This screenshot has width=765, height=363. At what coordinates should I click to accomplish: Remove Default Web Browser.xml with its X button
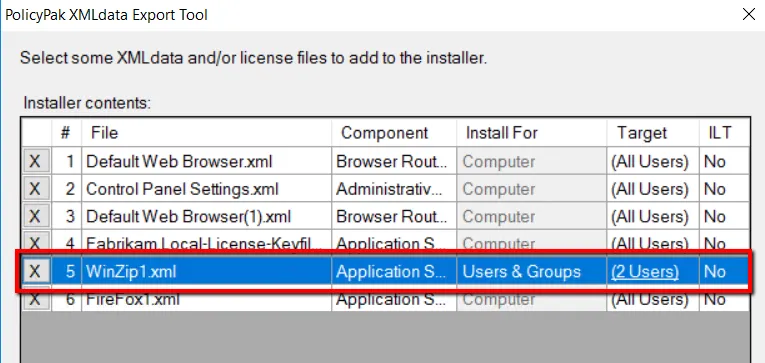coord(37,161)
